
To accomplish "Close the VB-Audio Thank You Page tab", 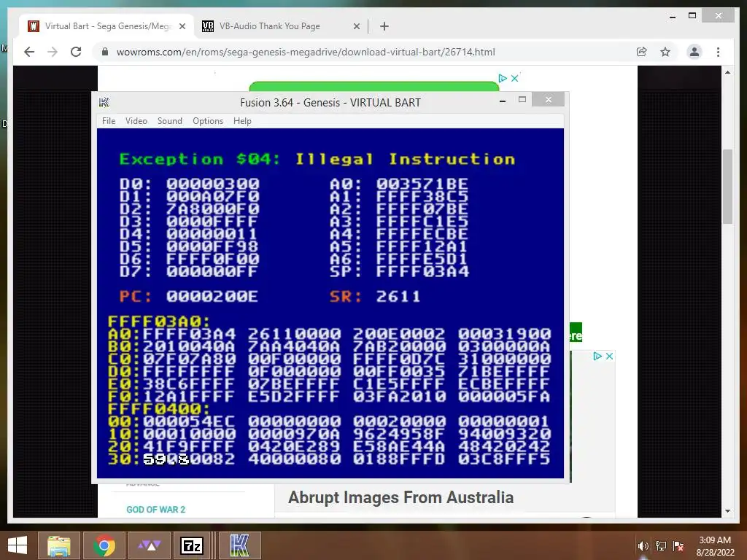I will pos(356,27).
